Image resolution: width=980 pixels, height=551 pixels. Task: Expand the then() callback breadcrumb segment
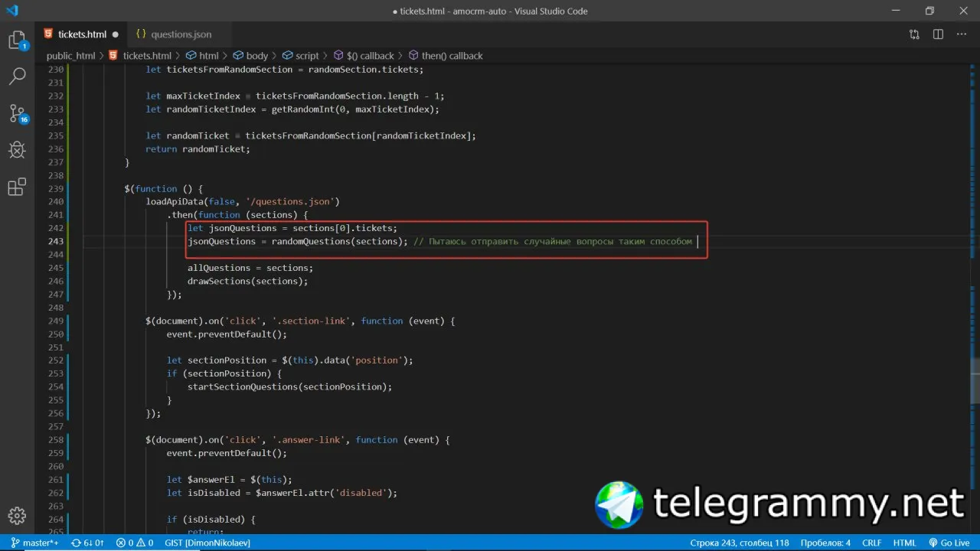[452, 56]
